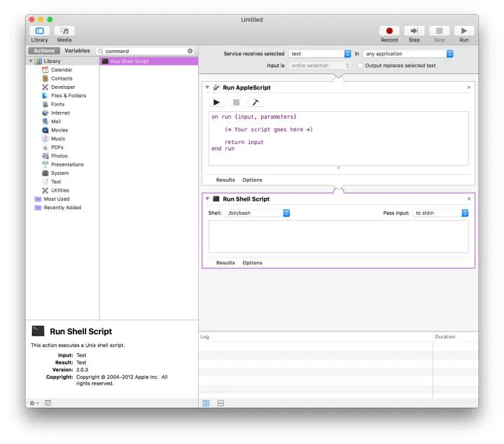Toggle the Library panel toolbar button
This screenshot has width=504, height=444.
tap(39, 31)
